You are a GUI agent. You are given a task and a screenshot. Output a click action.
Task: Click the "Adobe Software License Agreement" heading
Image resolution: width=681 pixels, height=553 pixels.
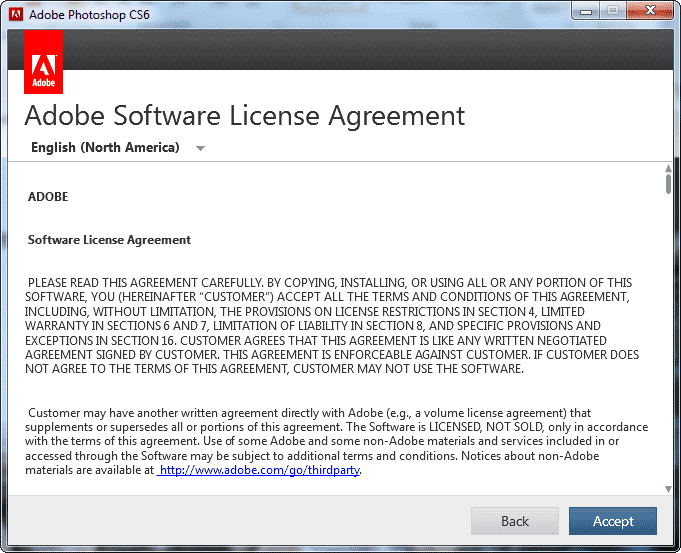(245, 116)
